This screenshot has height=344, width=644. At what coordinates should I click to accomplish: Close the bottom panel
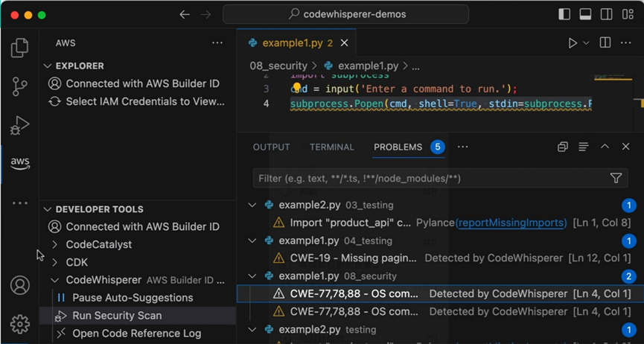coord(625,147)
